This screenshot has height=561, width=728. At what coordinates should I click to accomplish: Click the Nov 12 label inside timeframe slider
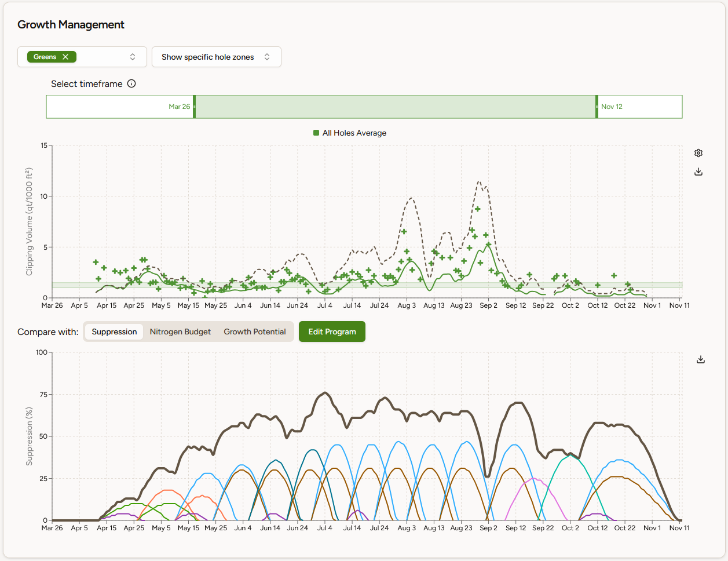612,107
